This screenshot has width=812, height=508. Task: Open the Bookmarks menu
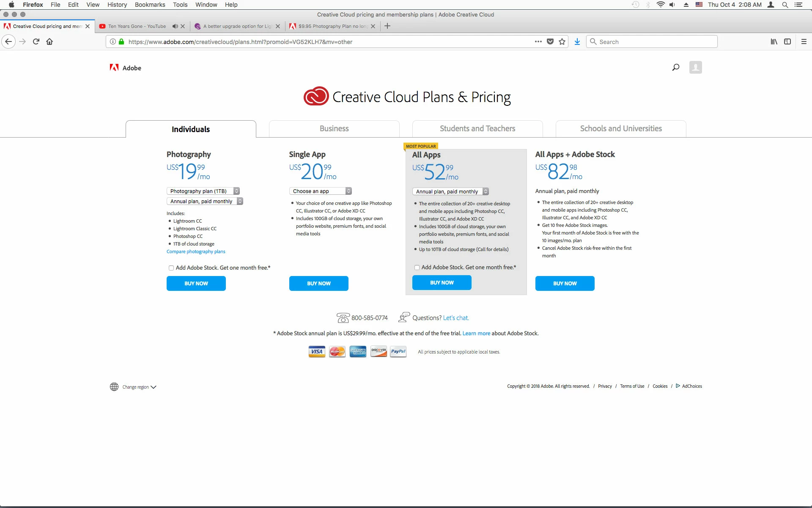(x=150, y=5)
